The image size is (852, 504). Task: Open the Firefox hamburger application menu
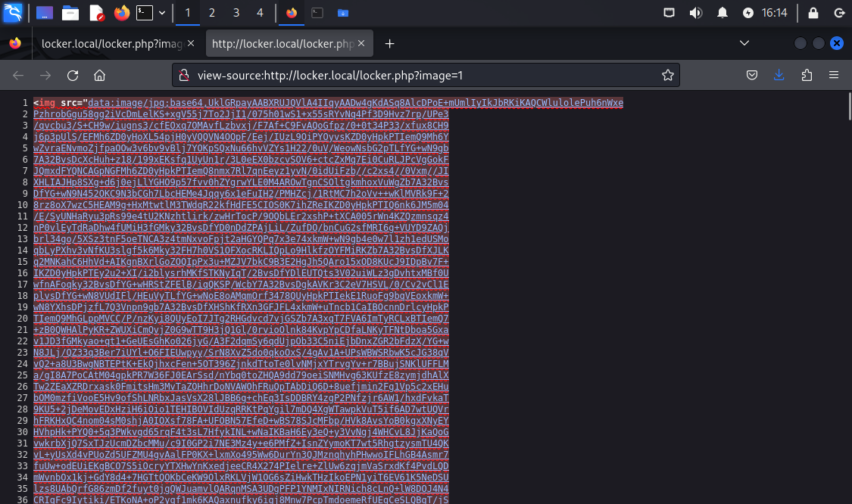(834, 75)
